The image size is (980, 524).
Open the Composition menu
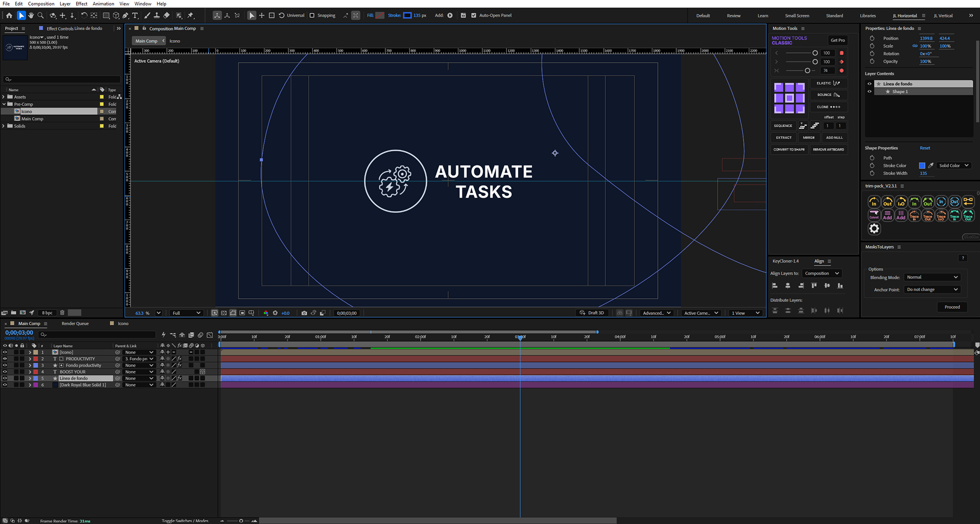[41, 4]
